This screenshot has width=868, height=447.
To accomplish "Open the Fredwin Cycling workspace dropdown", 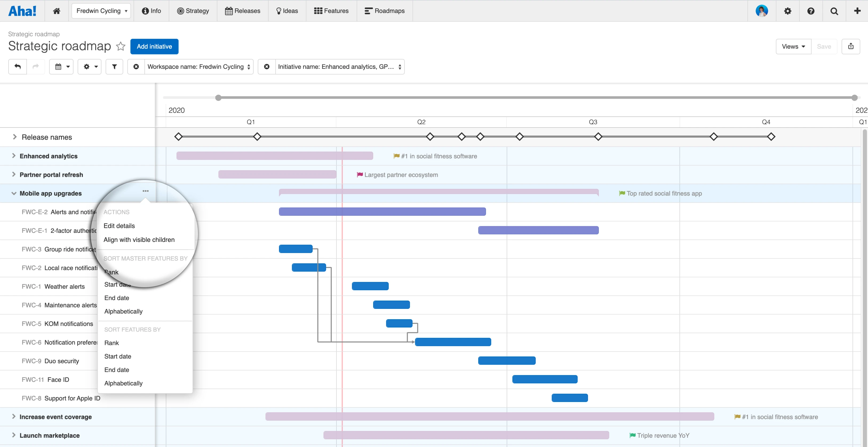I will (x=101, y=11).
